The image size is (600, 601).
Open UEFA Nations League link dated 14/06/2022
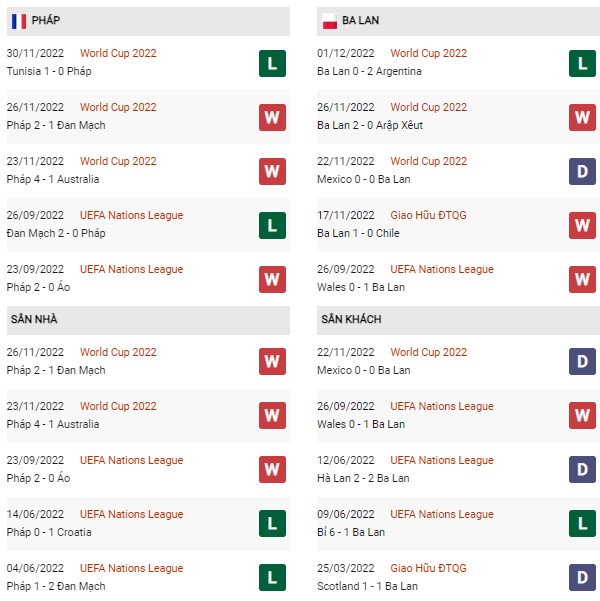(x=132, y=514)
